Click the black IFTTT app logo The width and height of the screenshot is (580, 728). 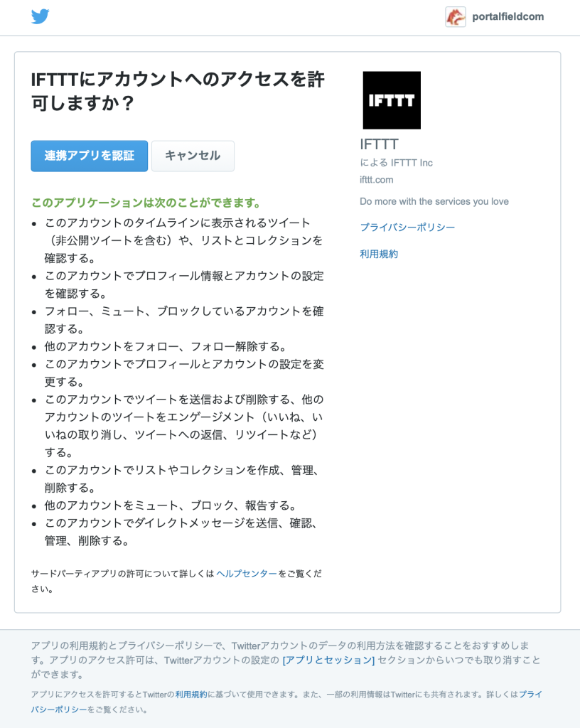[x=392, y=100]
